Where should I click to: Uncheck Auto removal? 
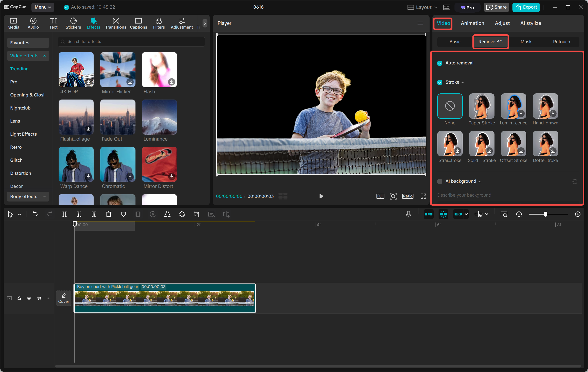click(440, 63)
